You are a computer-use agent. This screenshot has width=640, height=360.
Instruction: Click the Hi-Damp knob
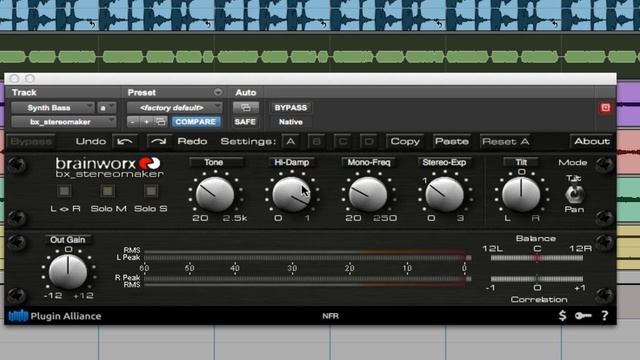click(291, 194)
